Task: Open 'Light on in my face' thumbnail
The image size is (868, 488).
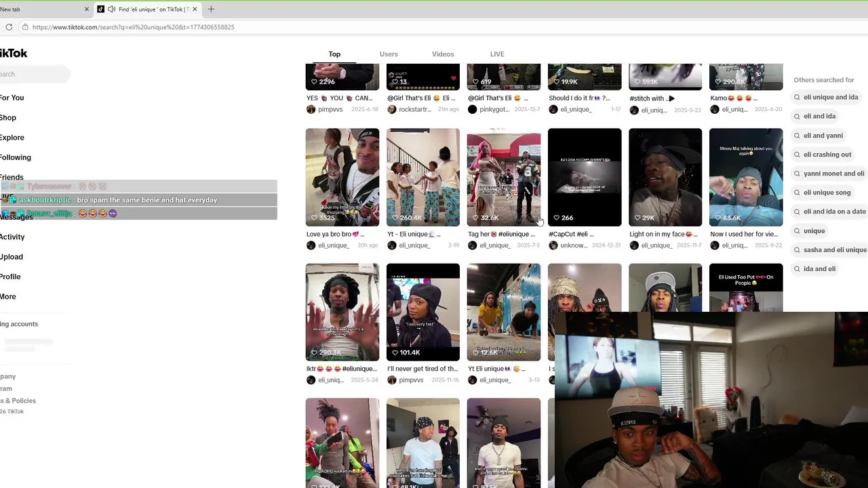Action: click(x=665, y=177)
